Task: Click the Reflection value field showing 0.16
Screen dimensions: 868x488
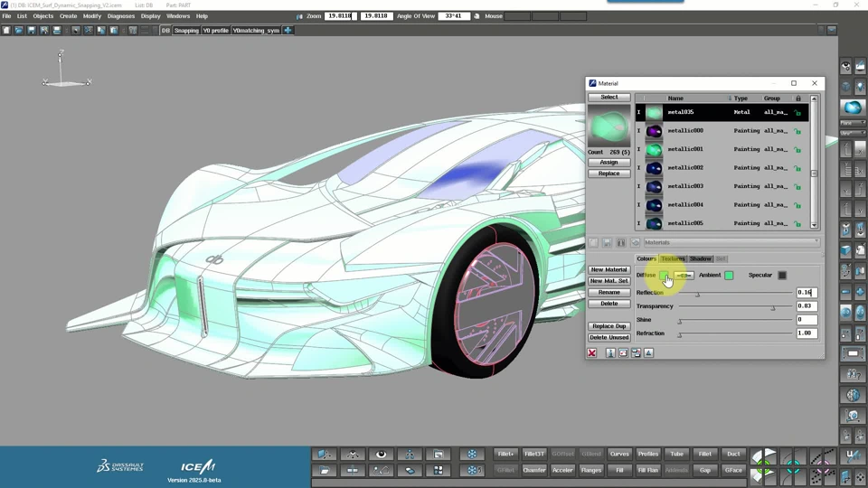Action: pyautogui.click(x=807, y=292)
